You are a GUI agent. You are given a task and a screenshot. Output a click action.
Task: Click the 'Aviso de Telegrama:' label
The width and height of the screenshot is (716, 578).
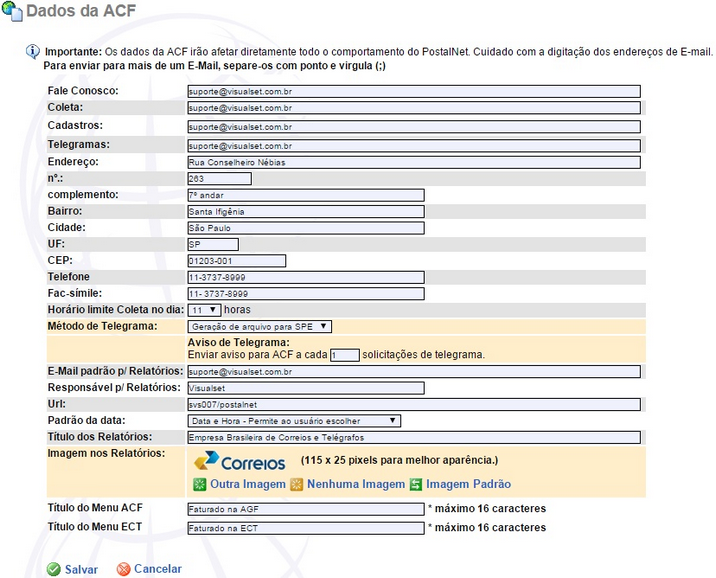click(238, 342)
